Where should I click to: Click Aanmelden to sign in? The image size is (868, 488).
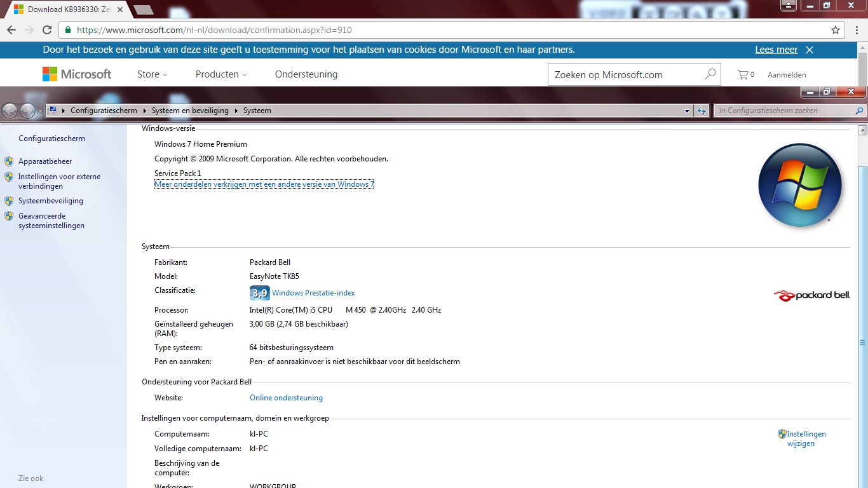(787, 74)
